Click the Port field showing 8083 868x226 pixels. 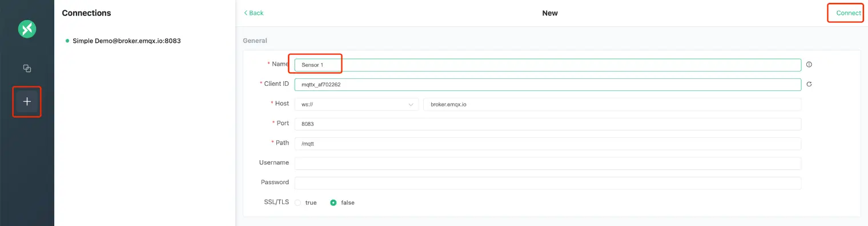click(x=548, y=124)
